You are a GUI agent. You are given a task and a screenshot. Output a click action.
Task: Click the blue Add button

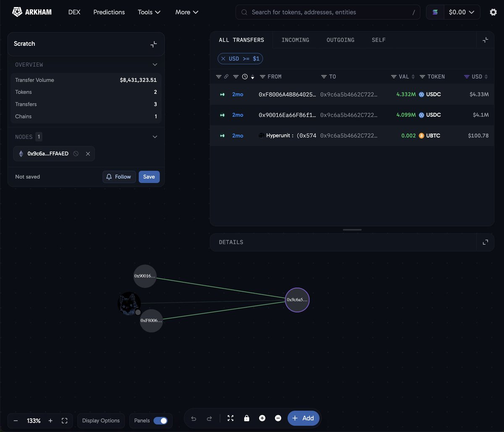pyautogui.click(x=303, y=418)
